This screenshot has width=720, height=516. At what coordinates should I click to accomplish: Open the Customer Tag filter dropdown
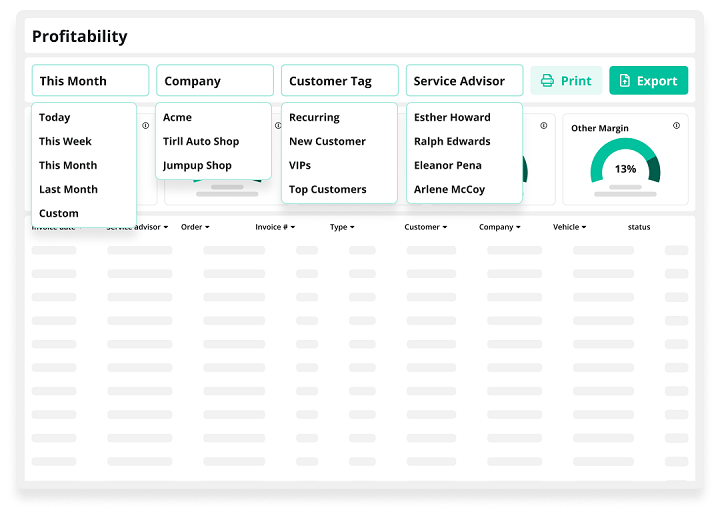coord(339,81)
